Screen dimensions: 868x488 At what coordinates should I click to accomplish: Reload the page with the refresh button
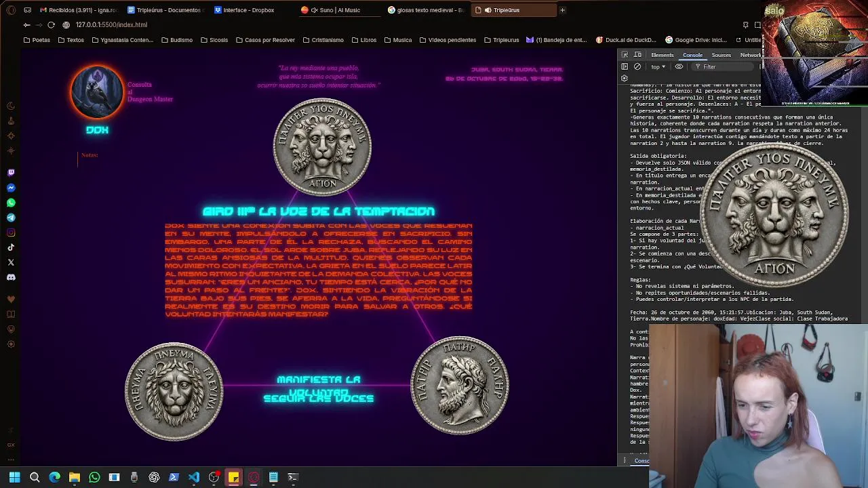tap(51, 25)
